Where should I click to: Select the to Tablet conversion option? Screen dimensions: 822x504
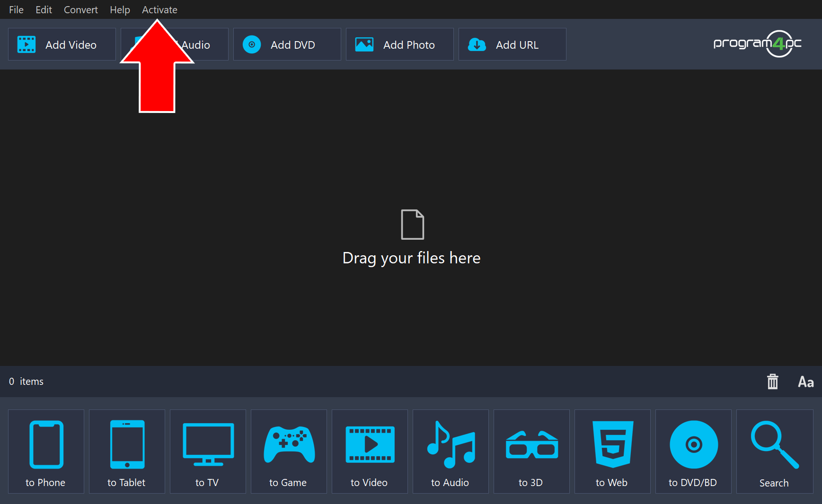pos(127,452)
